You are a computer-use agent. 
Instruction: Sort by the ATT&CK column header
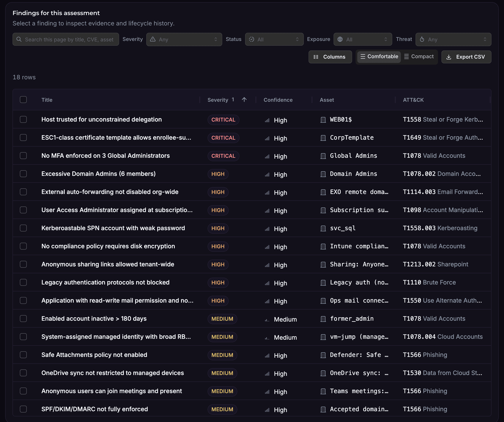point(413,100)
